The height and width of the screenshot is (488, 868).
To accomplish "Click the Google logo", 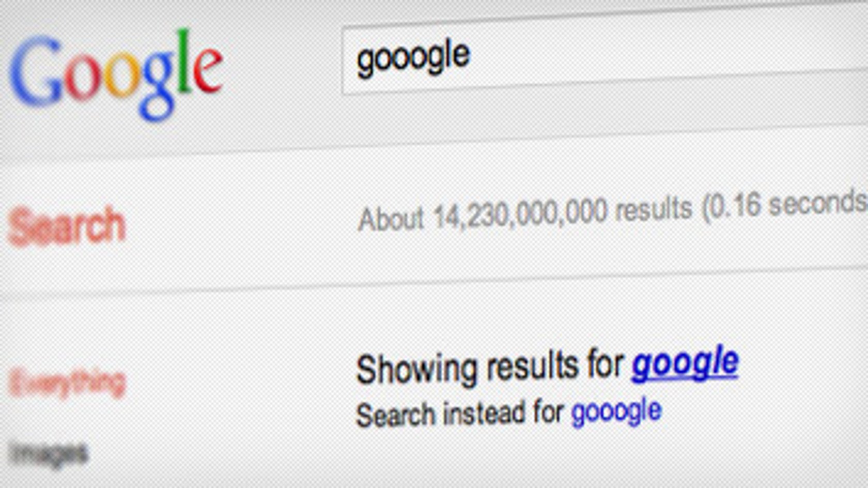I will 116,75.
